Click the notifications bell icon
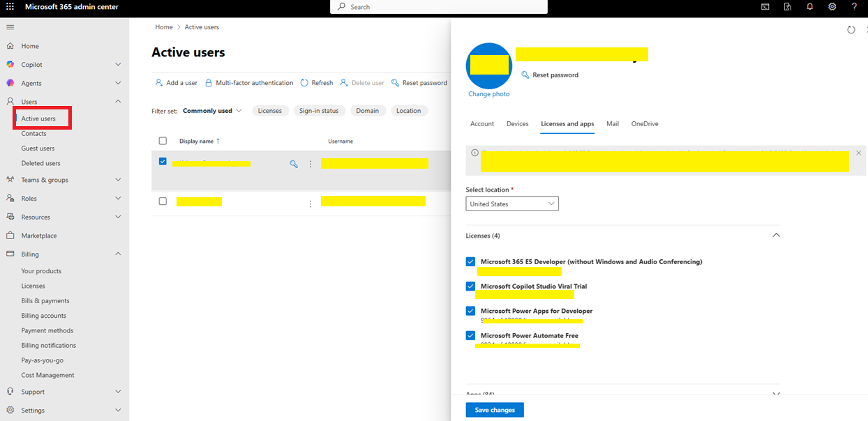The width and height of the screenshot is (868, 421). [x=810, y=7]
